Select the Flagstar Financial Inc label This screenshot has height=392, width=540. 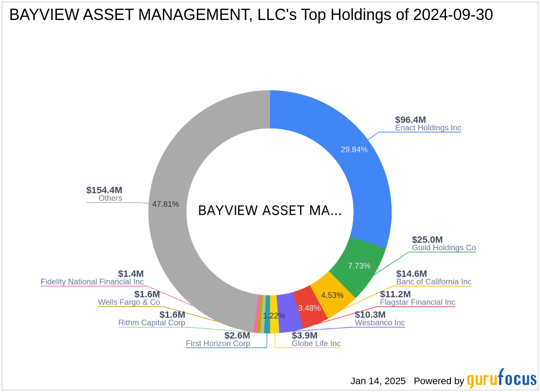point(417,302)
